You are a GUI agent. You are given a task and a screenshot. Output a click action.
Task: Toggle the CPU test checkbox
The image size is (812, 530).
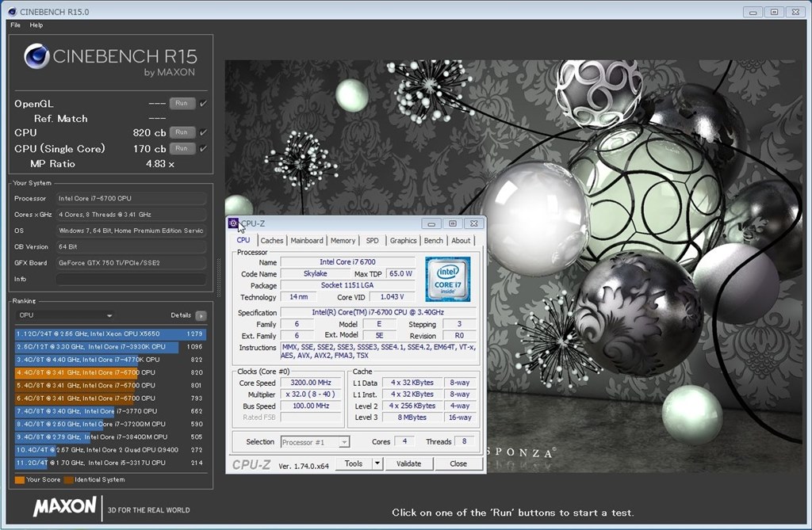[203, 132]
